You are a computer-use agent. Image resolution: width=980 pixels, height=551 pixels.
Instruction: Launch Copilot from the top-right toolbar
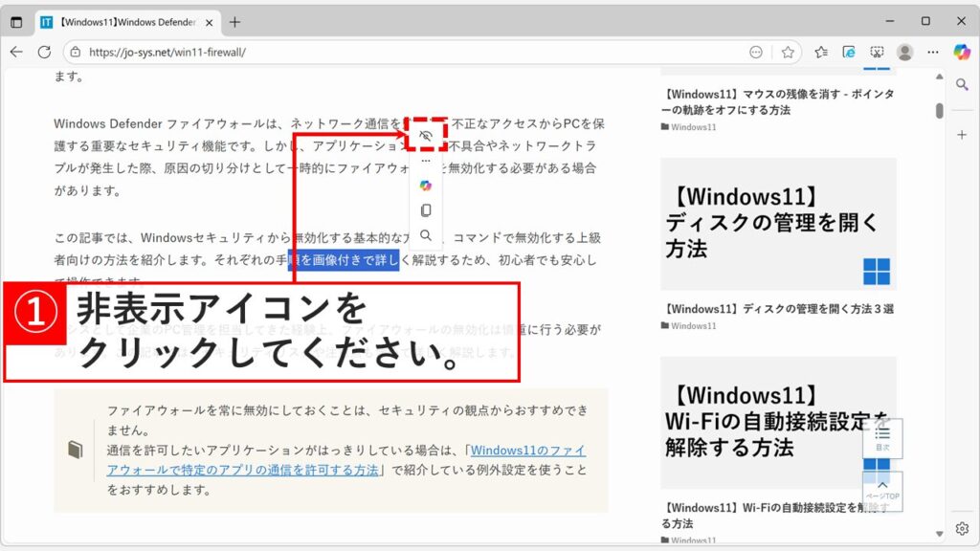pyautogui.click(x=961, y=52)
